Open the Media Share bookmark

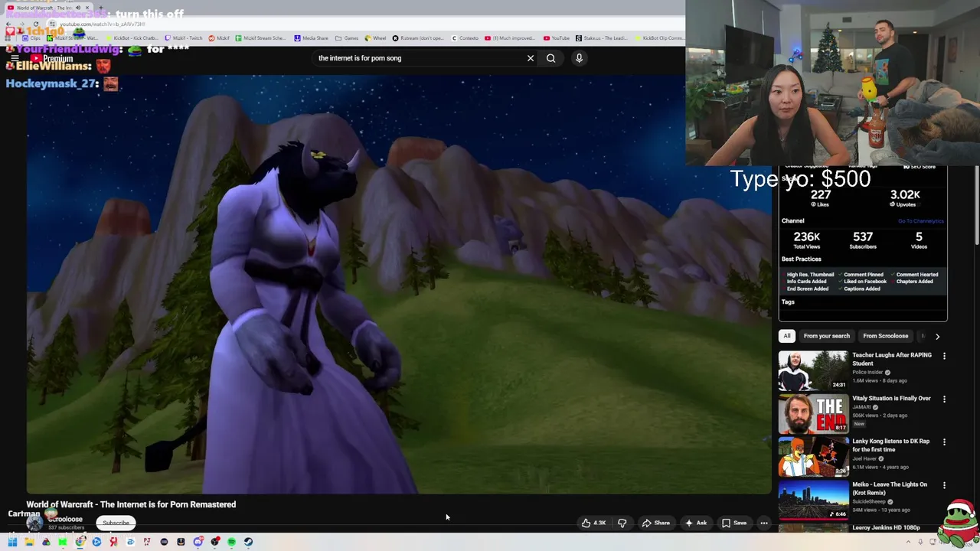click(311, 37)
